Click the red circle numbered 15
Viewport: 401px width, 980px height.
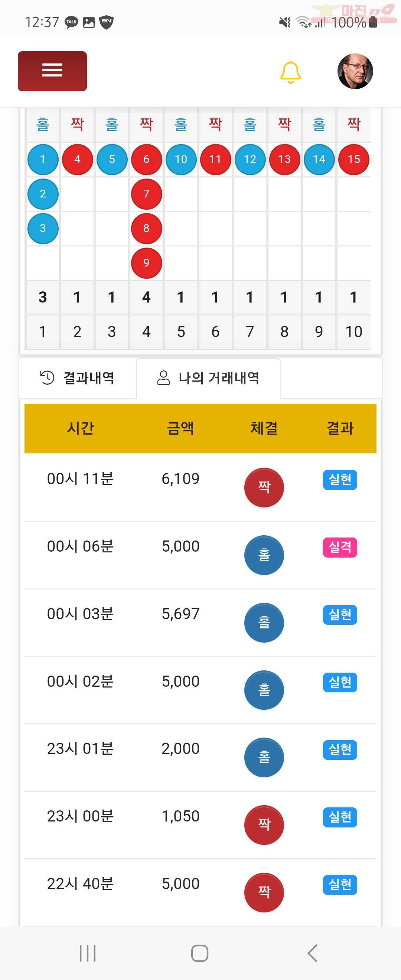point(354,159)
